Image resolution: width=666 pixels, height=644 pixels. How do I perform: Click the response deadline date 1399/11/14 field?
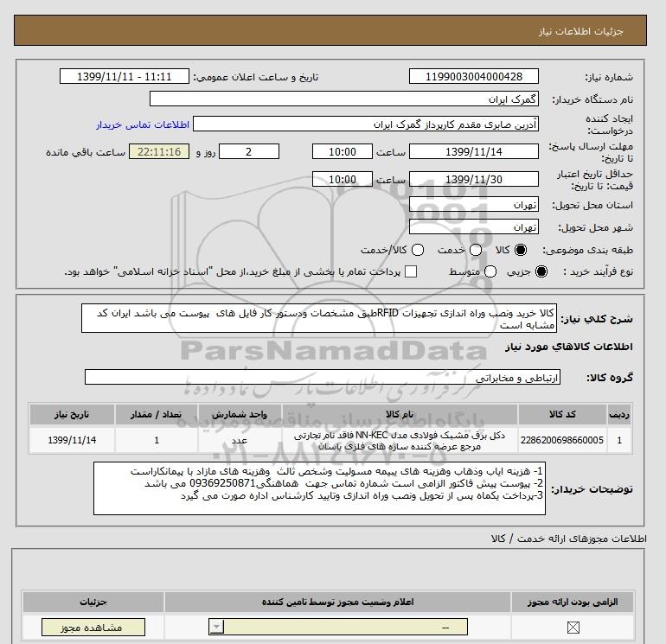coord(474,151)
